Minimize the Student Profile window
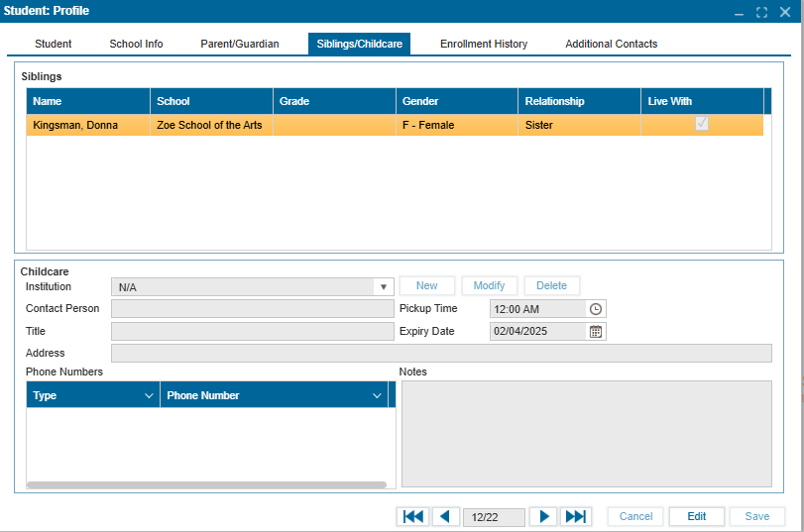 point(739,12)
